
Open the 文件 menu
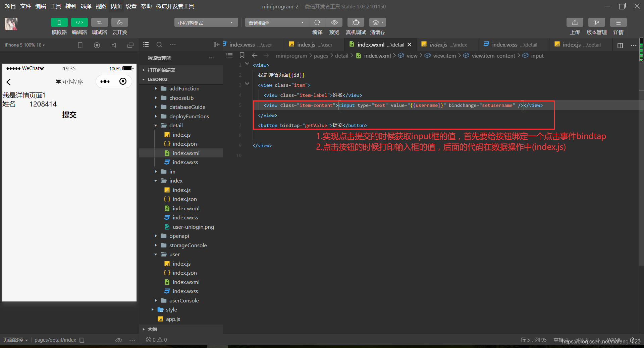pos(25,6)
